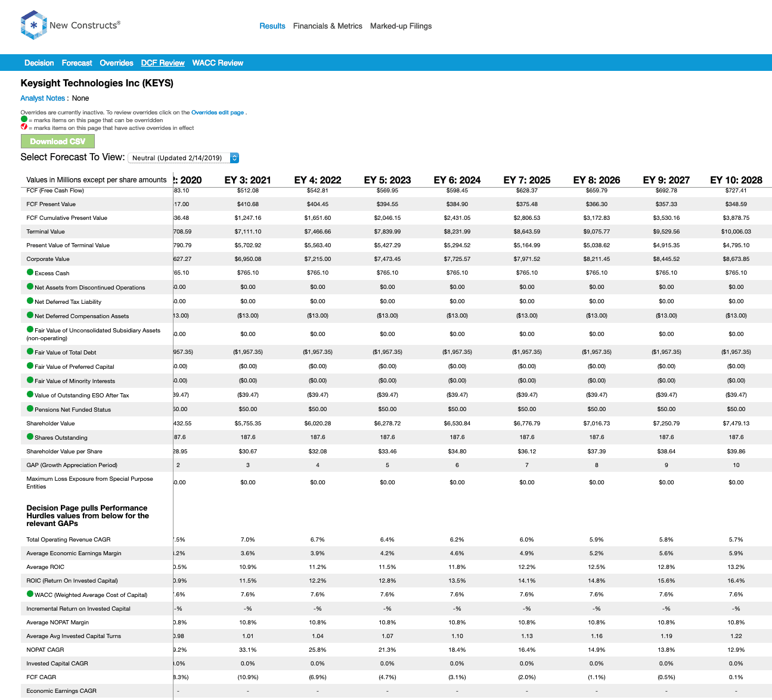Click the EY 6: 2024 column header
This screenshot has height=700, width=772.
(457, 180)
